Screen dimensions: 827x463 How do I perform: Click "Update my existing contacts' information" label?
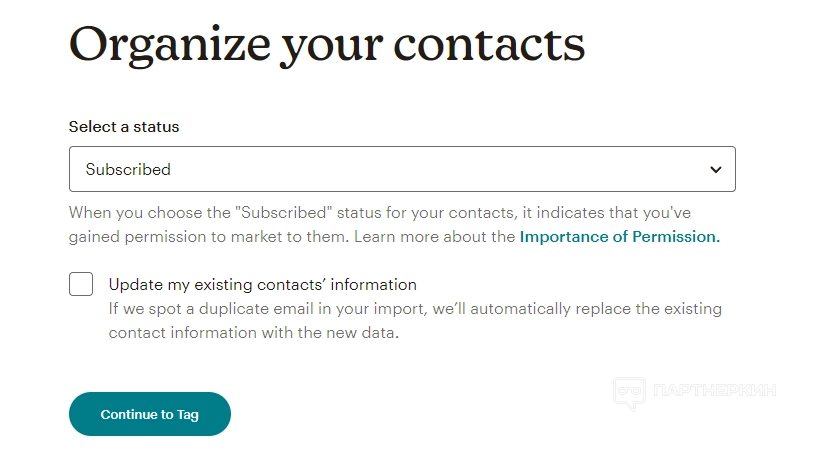tap(262, 284)
